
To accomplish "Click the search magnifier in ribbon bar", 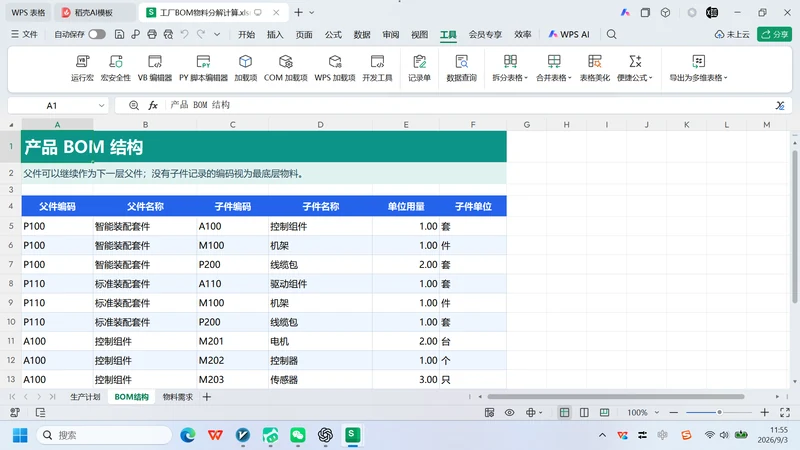I will click(x=611, y=34).
